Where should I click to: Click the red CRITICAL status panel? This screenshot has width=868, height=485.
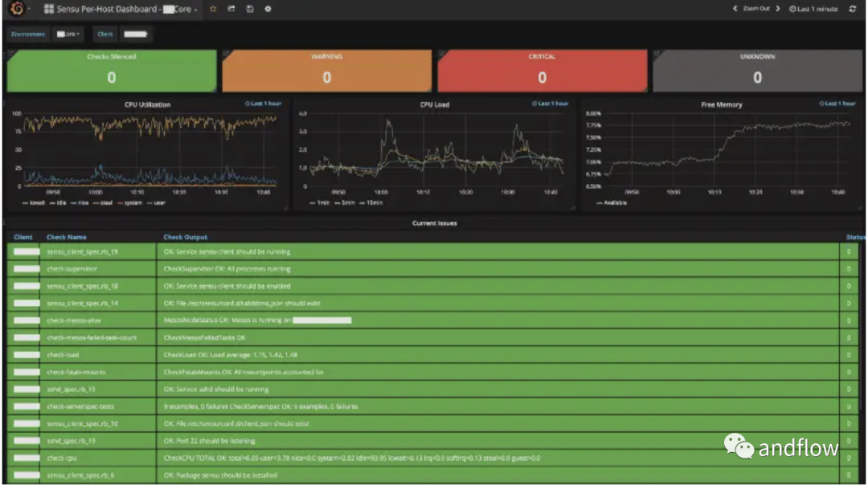[x=542, y=71]
